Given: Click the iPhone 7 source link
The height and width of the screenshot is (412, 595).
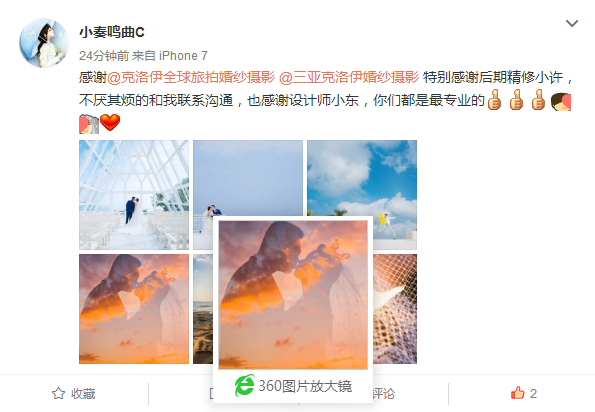Looking at the screenshot, I should pyautogui.click(x=183, y=56).
